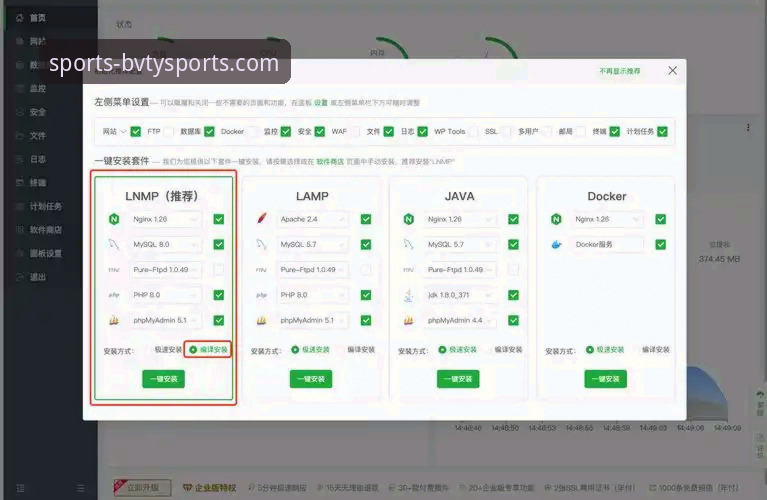Click the 设置 link in menu settings description
Screen dimensions: 767x500
click(321, 103)
